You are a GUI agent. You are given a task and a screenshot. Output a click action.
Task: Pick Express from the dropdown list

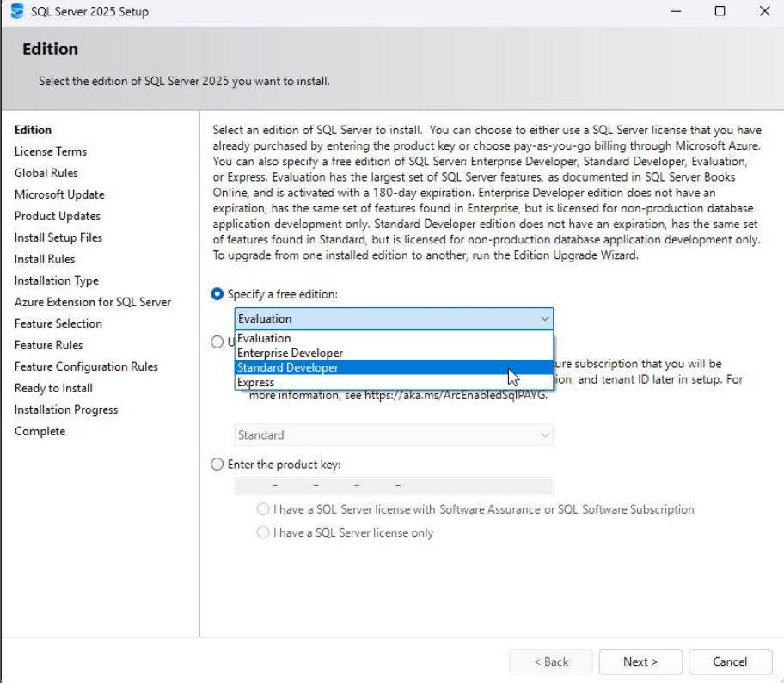coord(394,382)
